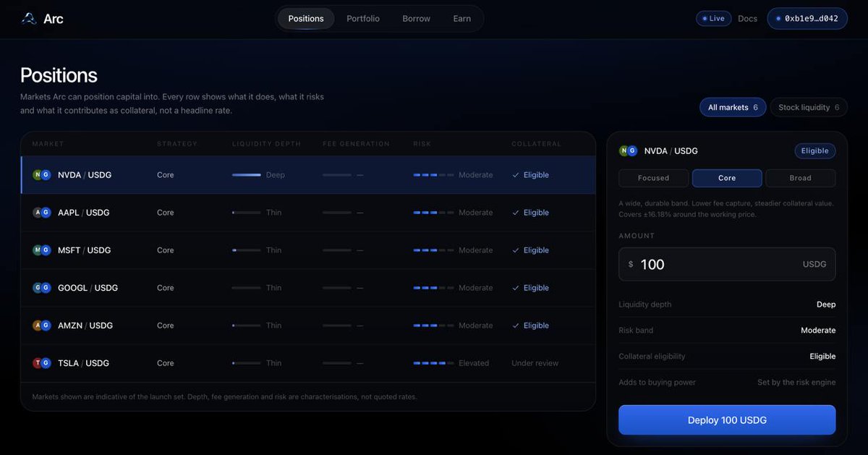868x455 pixels.
Task: Click the AAPL token pair icon
Action: [42, 213]
